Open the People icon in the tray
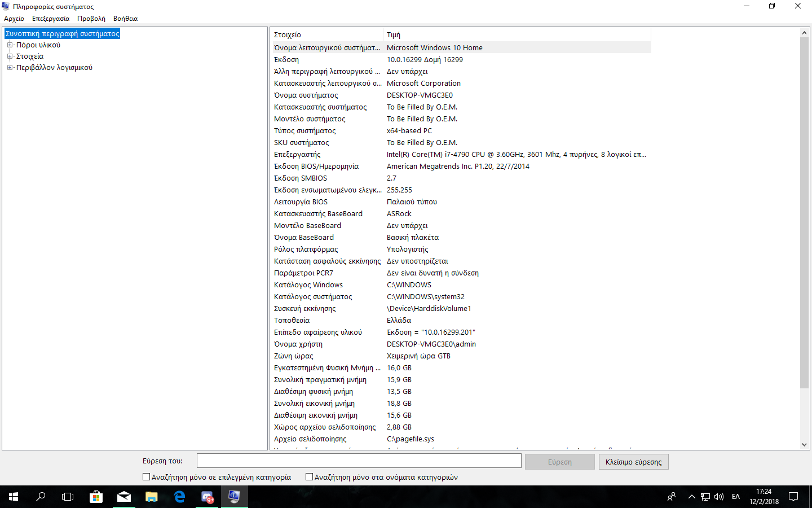 672,497
